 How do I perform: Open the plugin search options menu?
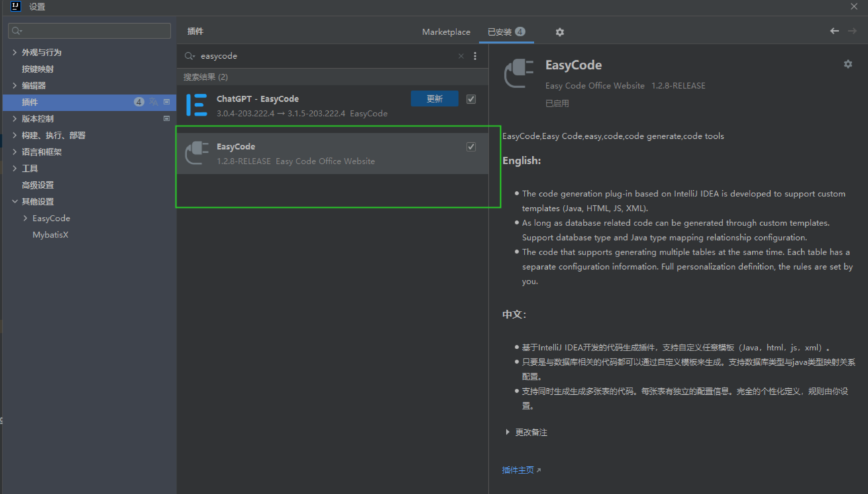click(x=475, y=56)
